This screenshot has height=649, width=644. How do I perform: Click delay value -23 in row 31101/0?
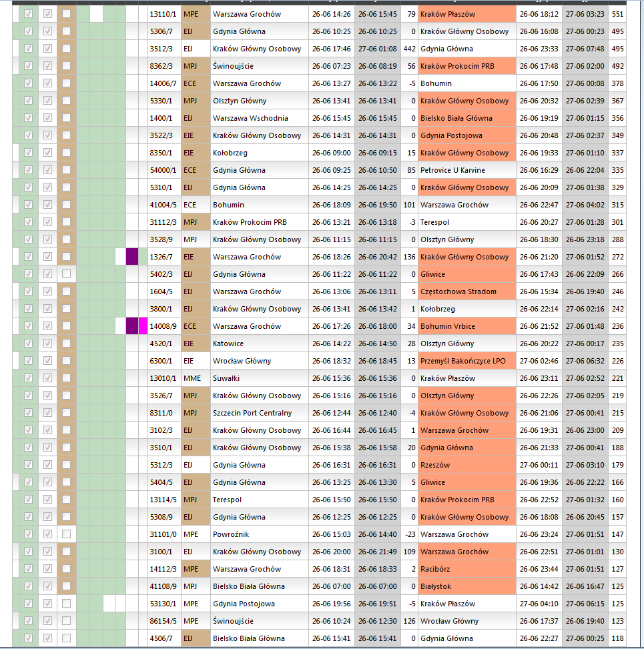pyautogui.click(x=410, y=534)
